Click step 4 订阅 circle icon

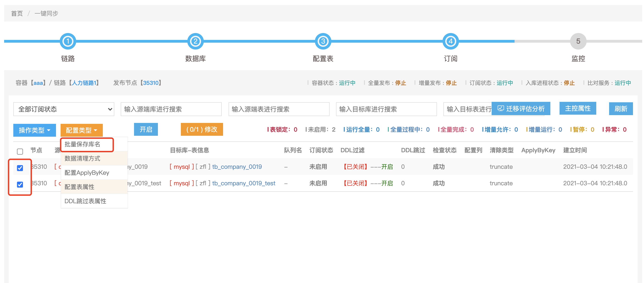pos(450,41)
